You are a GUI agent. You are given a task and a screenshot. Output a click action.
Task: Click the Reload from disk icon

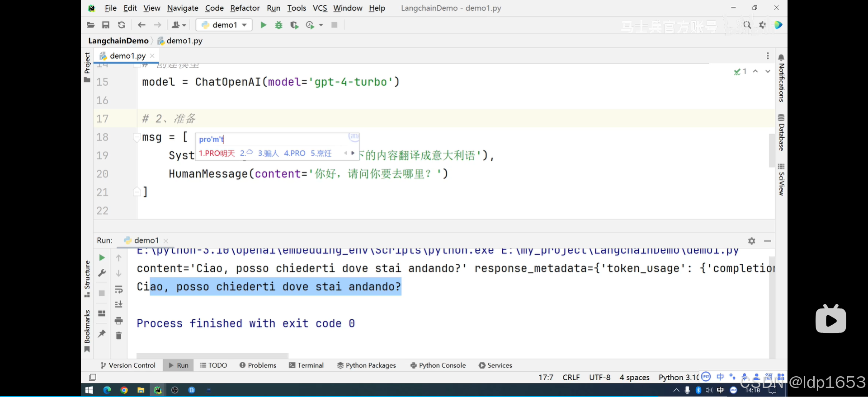click(x=122, y=25)
